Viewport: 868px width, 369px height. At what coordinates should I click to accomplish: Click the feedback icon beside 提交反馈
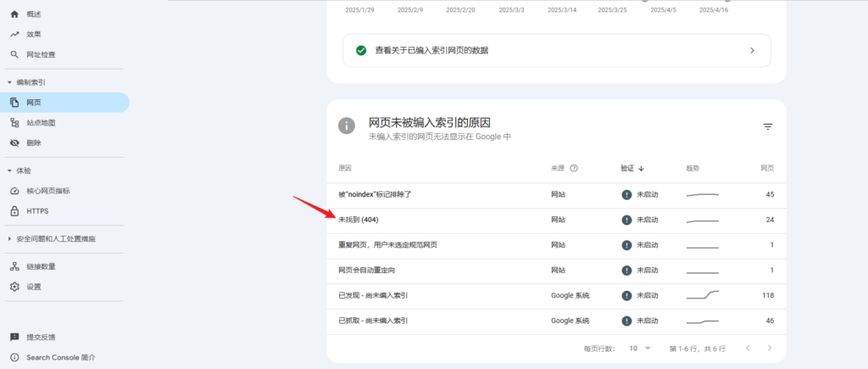click(x=14, y=337)
